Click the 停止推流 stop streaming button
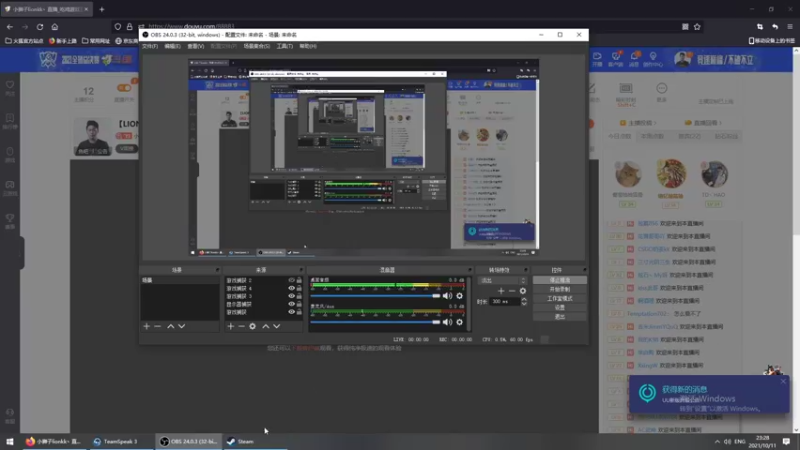This screenshot has height=450, width=800. 560,280
